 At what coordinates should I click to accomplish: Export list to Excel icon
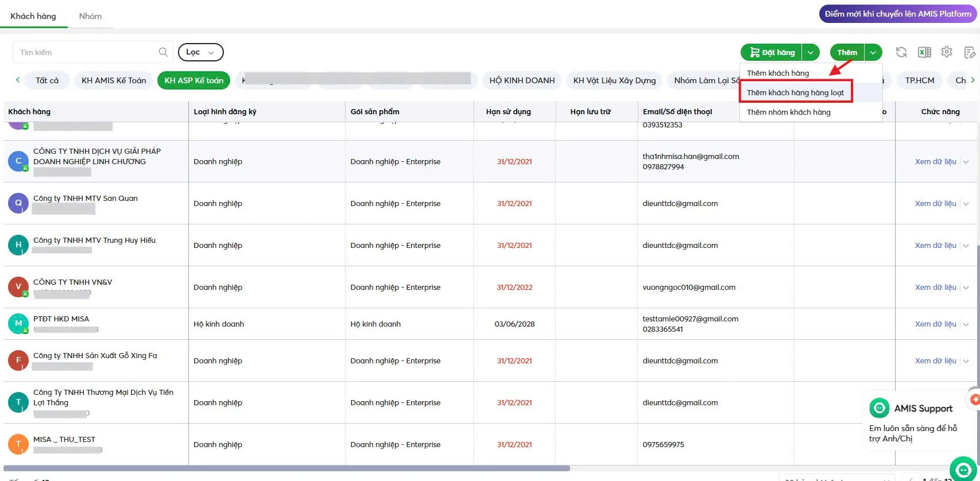coord(924,52)
